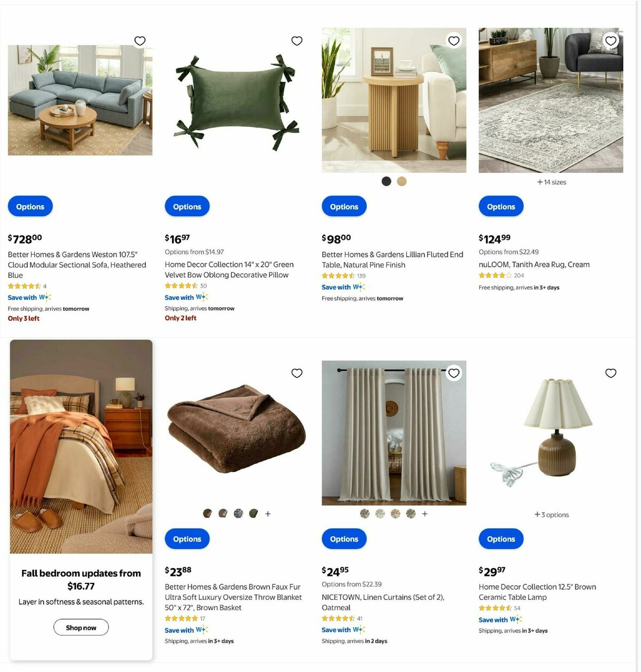Heart the Green Velvet Bow Pillow
The height and width of the screenshot is (672, 641).
297,41
